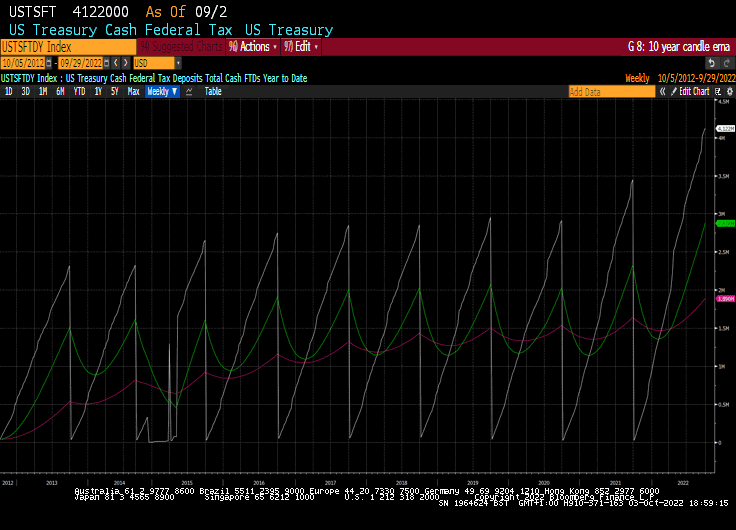The height and width of the screenshot is (530, 736).
Task: Switch range to Max
Action: click(x=133, y=91)
